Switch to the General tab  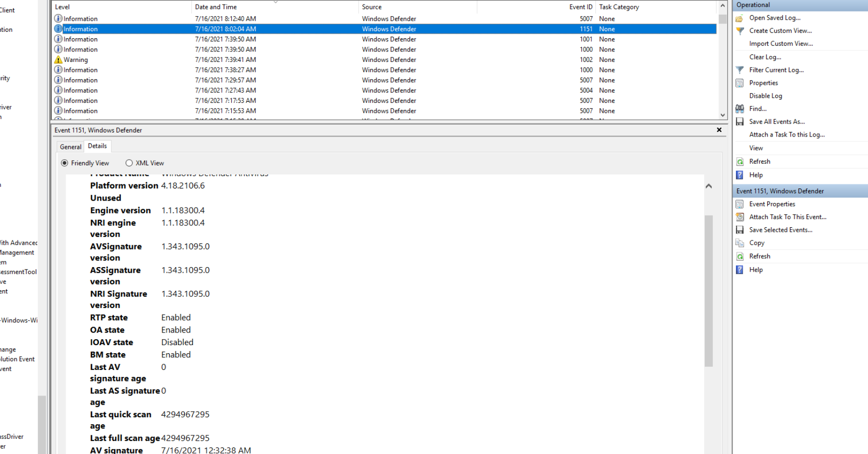[71, 147]
